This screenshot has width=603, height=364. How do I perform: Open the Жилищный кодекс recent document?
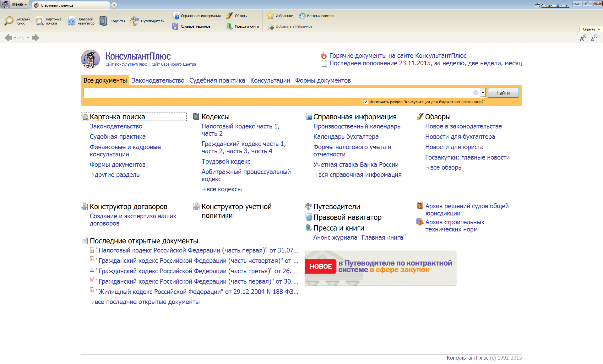[197, 292]
